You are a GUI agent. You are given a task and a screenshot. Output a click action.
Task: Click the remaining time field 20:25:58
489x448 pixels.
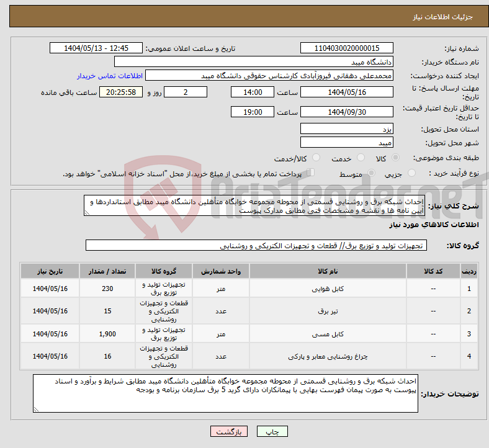[121, 92]
